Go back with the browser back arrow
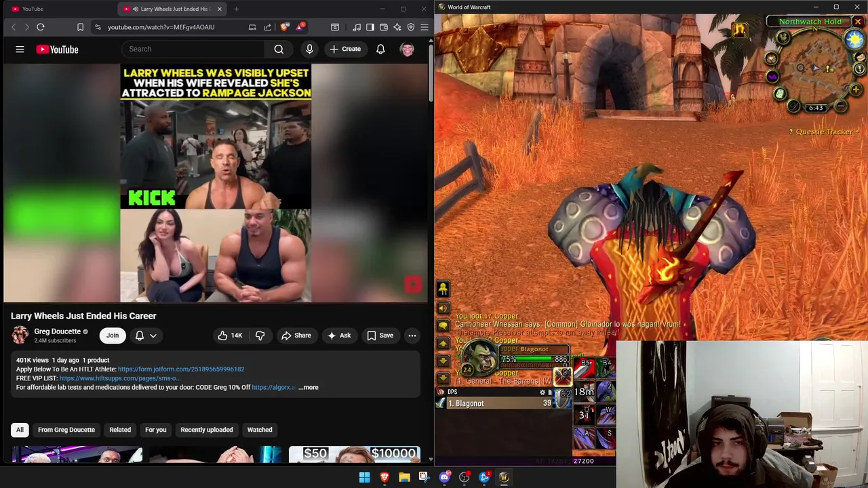868x488 pixels. click(13, 27)
